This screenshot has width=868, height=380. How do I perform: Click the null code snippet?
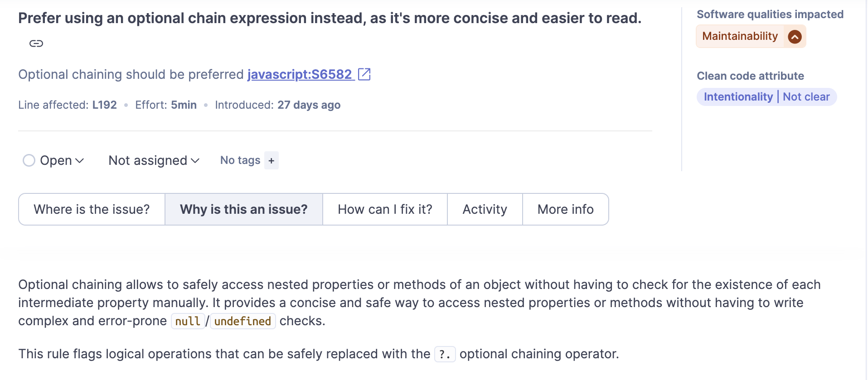point(188,321)
